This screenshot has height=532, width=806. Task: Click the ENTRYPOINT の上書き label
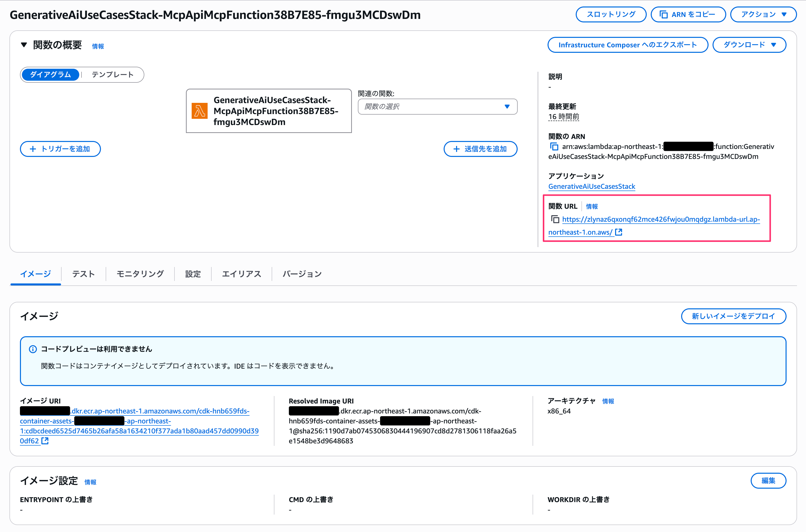(56, 499)
